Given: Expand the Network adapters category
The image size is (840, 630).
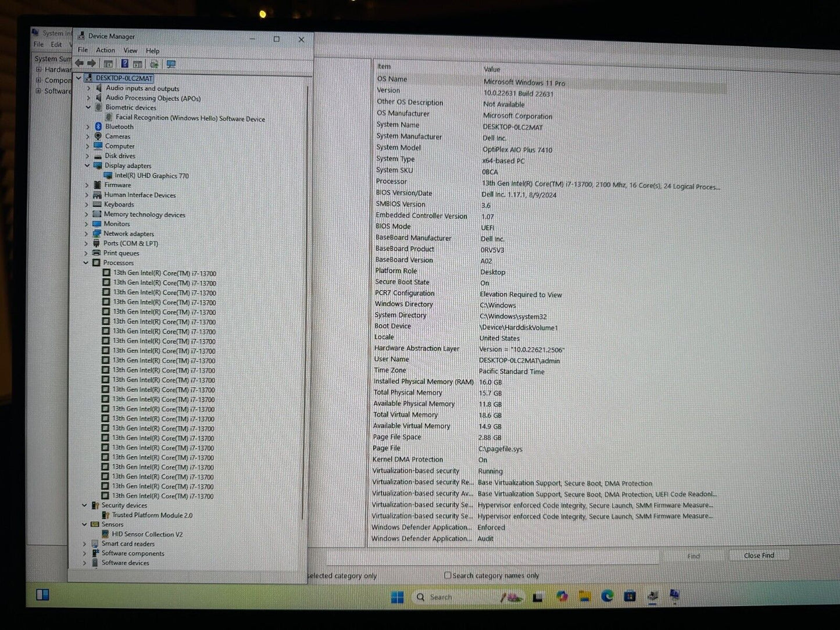Looking at the screenshot, I should 87,234.
